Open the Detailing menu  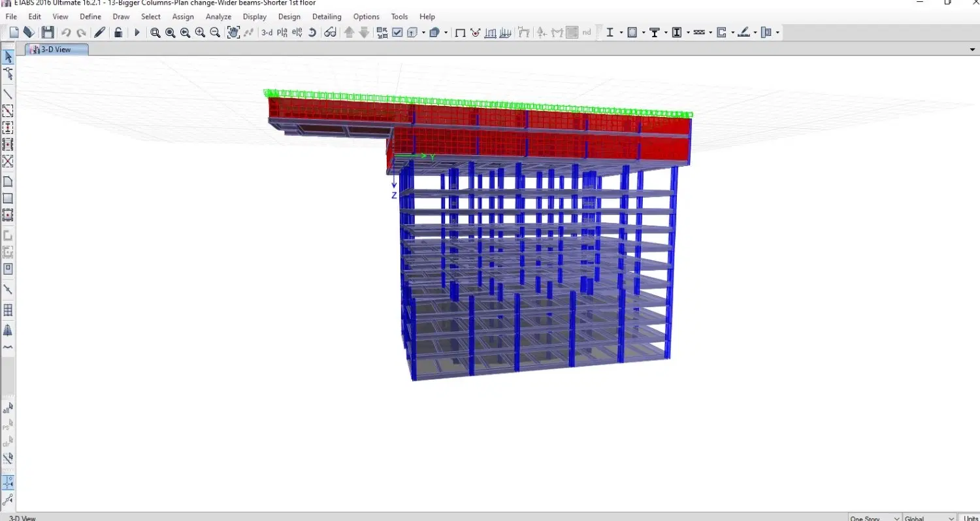327,16
